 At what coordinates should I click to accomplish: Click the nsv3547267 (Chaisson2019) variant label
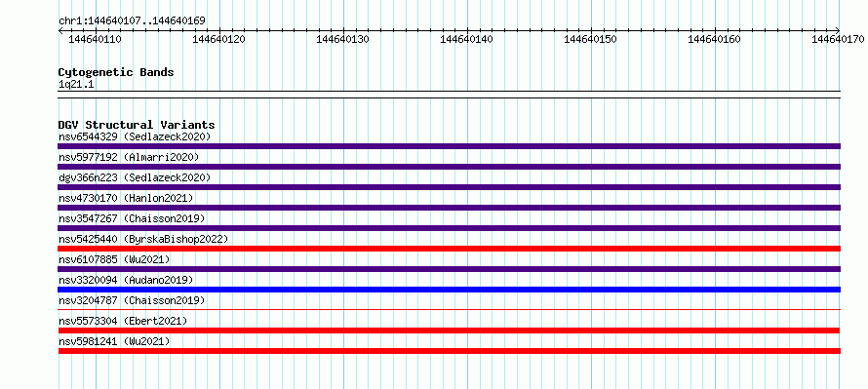(x=132, y=218)
